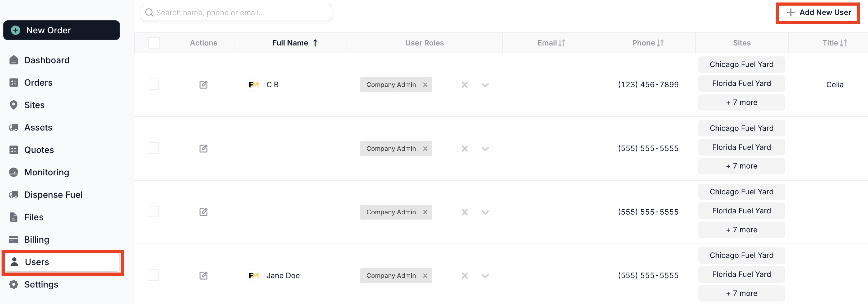The width and height of the screenshot is (868, 304).
Task: Check the box for C B's row
Action: click(x=153, y=84)
